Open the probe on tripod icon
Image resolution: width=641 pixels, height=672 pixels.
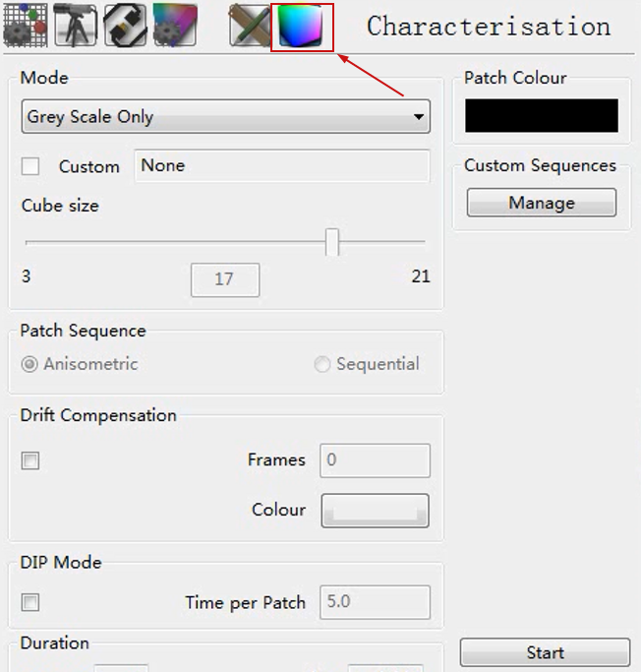point(76,26)
